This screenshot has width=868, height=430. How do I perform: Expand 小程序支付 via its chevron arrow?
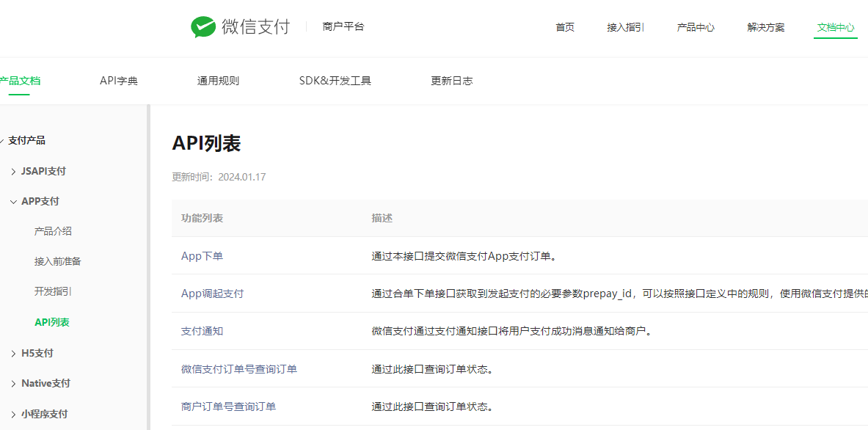[x=13, y=414]
